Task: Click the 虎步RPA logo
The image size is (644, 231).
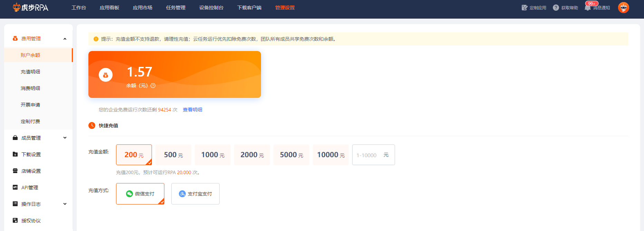Action: pos(30,7)
